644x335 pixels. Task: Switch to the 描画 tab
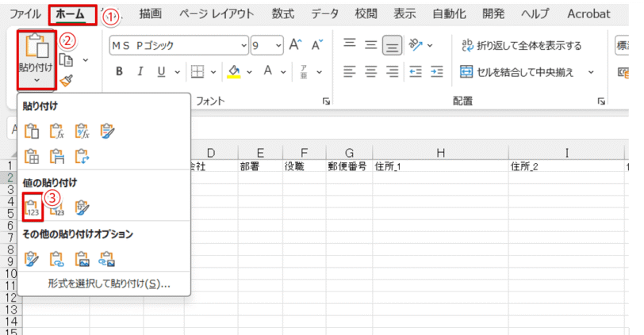pyautogui.click(x=151, y=14)
